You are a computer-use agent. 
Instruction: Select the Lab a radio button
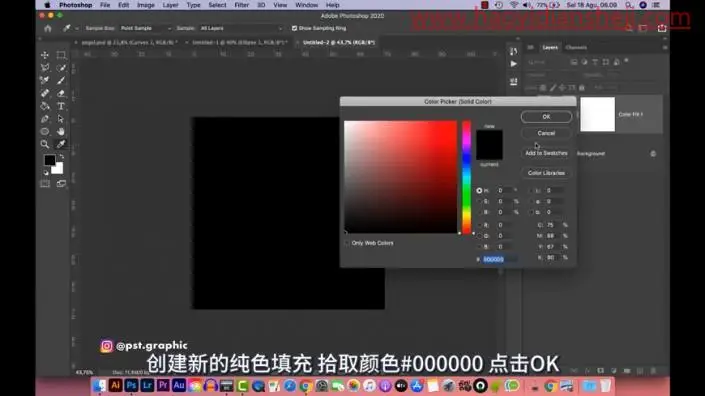pyautogui.click(x=531, y=201)
